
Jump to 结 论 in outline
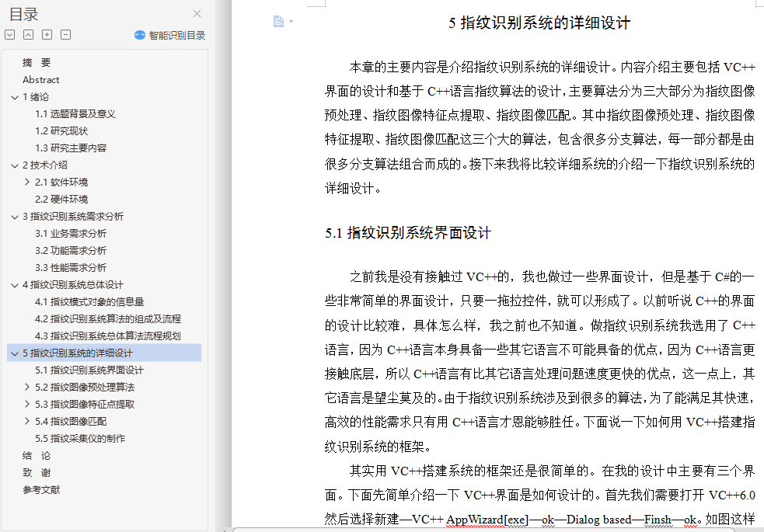coord(37,456)
